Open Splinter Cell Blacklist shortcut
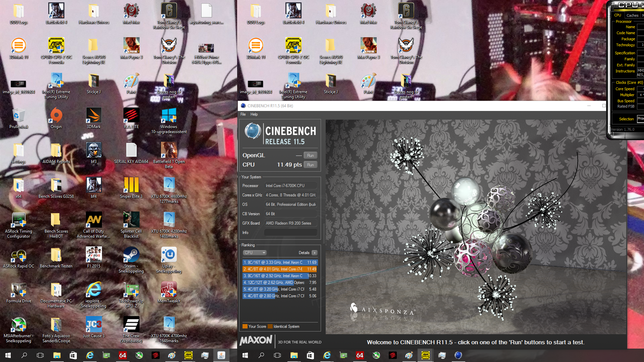This screenshot has height=362, width=644. pyautogui.click(x=131, y=225)
